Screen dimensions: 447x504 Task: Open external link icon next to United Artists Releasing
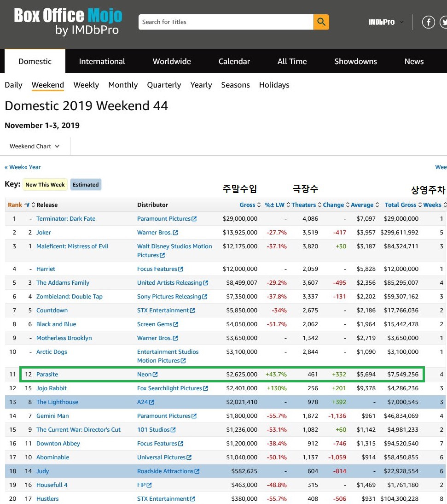tap(205, 283)
